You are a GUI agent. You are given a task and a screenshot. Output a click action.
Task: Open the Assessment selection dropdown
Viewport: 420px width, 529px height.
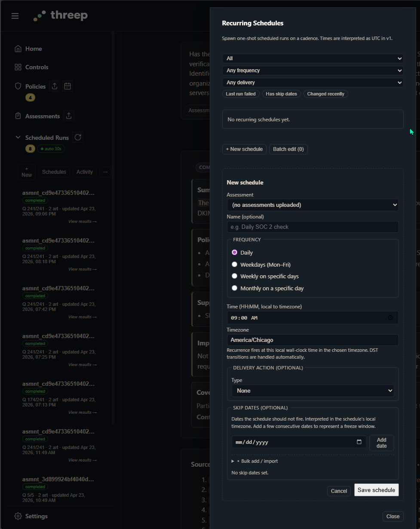(x=313, y=205)
